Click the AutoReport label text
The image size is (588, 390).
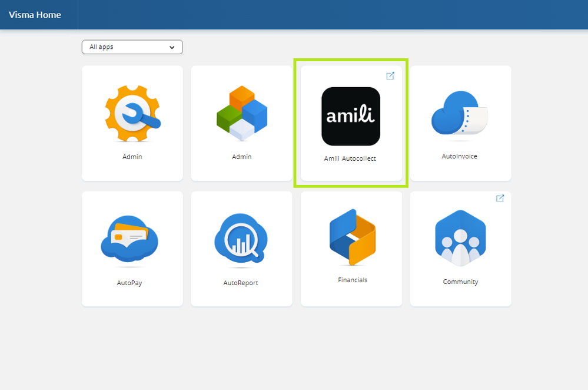241,283
